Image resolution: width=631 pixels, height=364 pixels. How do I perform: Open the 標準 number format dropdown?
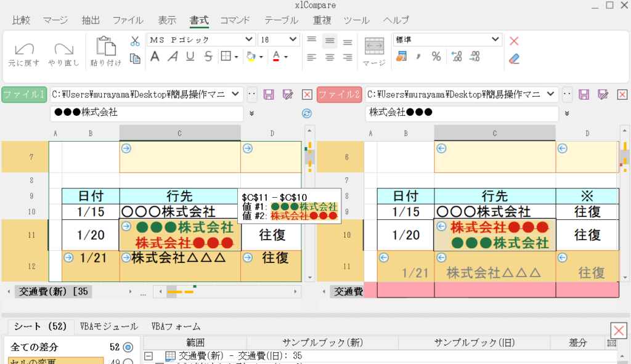[x=496, y=39]
